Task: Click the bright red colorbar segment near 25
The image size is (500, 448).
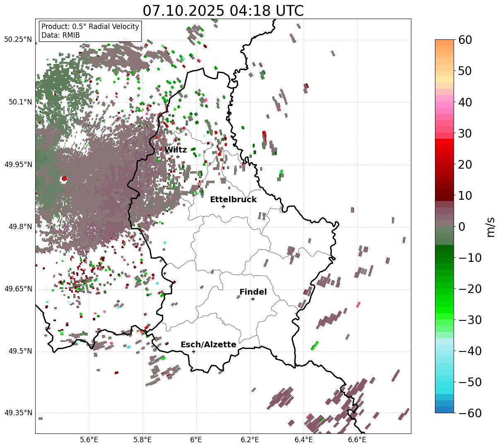Action: tap(444, 148)
